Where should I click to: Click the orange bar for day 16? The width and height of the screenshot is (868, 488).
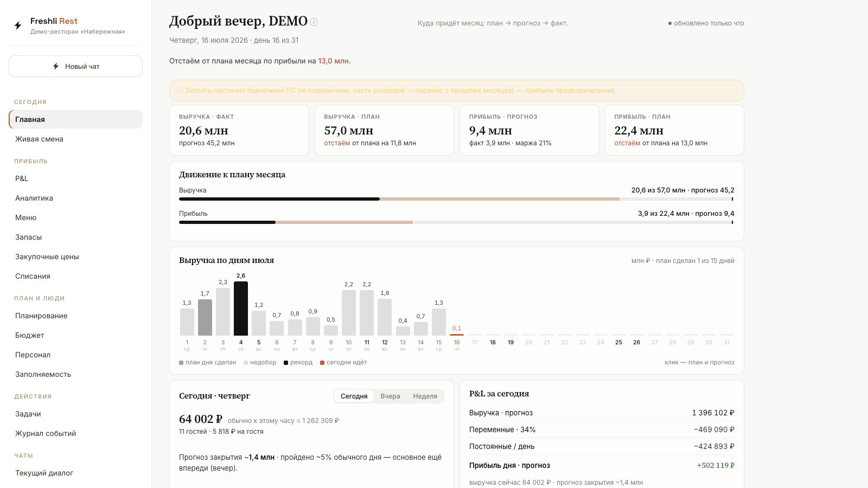[457, 335]
